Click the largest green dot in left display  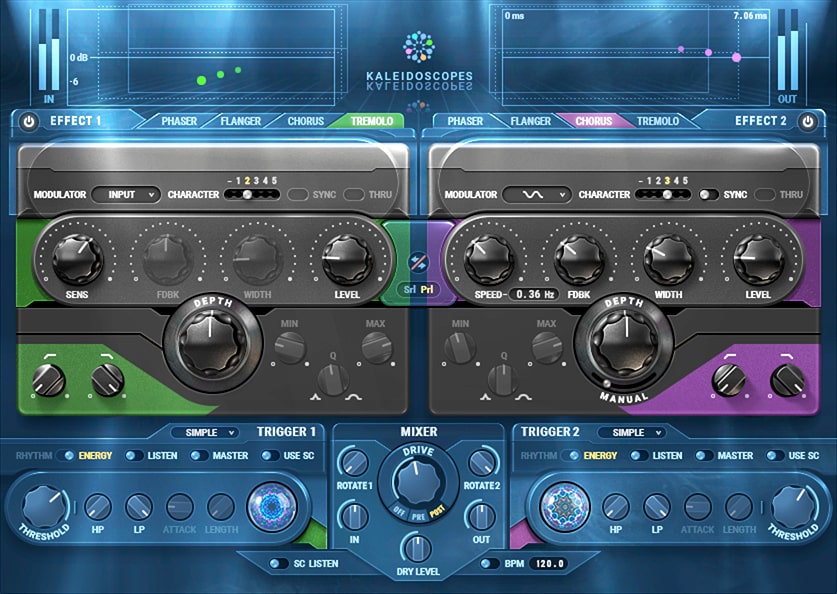[201, 81]
